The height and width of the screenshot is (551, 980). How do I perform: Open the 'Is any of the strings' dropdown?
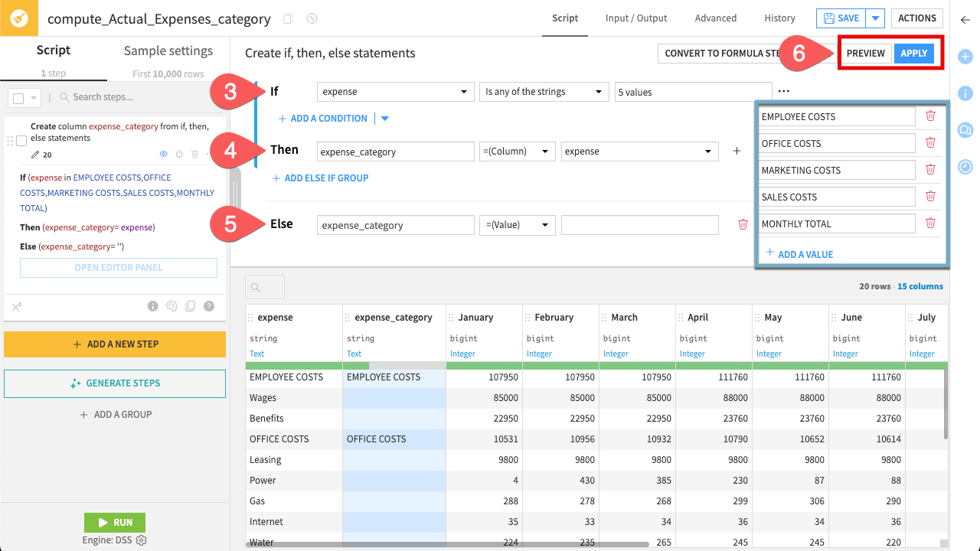[x=544, y=91]
